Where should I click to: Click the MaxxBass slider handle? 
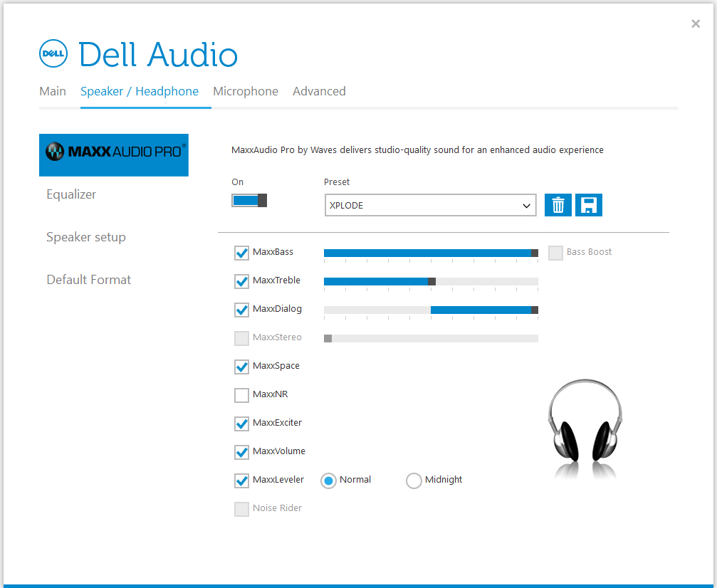point(535,253)
